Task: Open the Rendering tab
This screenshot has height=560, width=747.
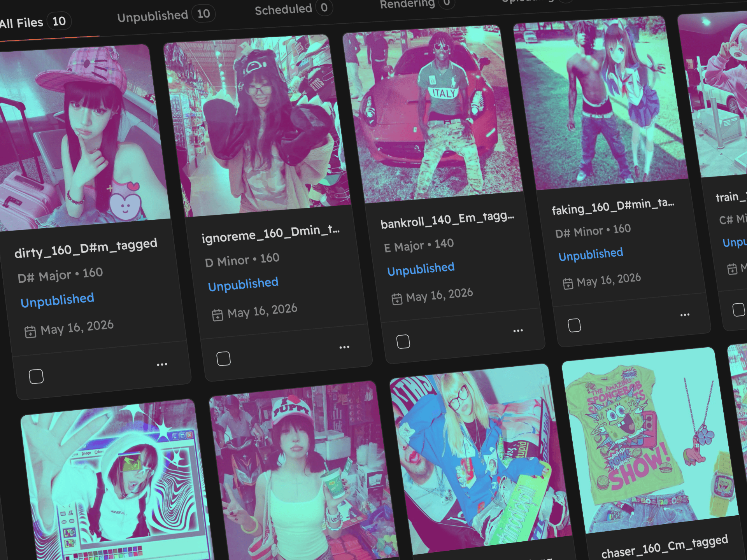Action: click(417, 3)
